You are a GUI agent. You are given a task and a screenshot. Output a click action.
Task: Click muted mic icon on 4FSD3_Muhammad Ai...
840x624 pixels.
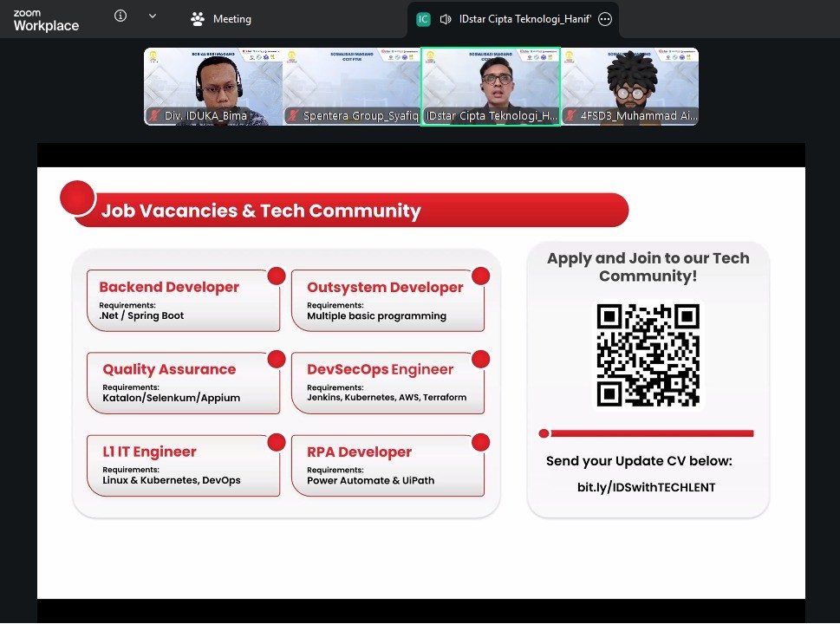click(x=571, y=115)
